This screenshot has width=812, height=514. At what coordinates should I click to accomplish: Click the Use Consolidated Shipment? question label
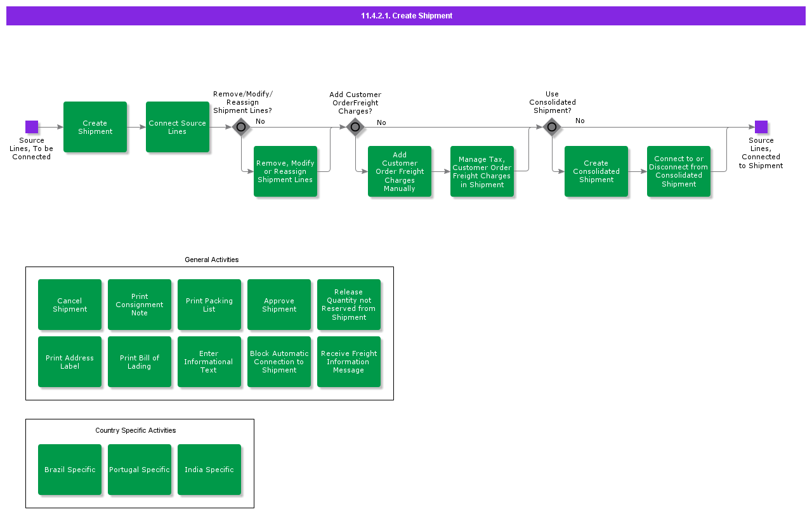[553, 102]
